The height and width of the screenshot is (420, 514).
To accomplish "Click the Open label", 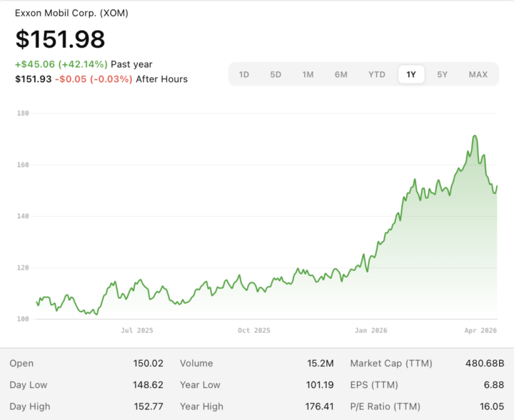I will click(21, 364).
